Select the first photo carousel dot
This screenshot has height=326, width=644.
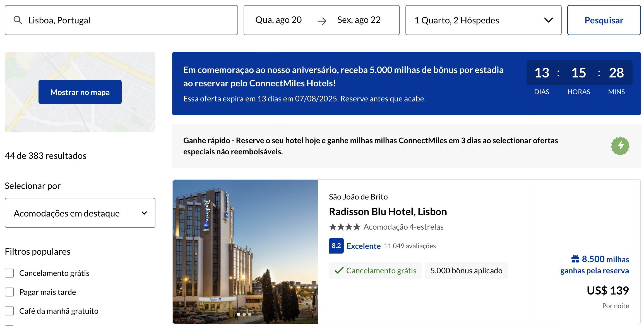tap(239, 314)
